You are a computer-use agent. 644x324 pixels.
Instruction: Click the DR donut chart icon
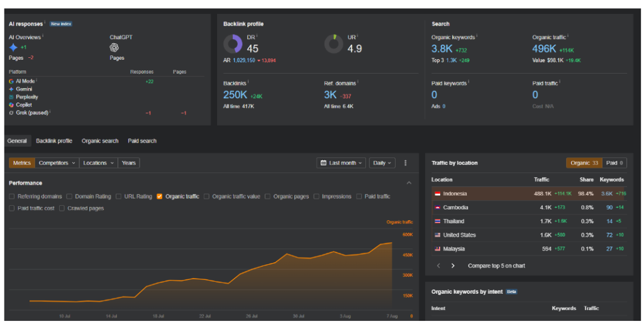coord(233,43)
